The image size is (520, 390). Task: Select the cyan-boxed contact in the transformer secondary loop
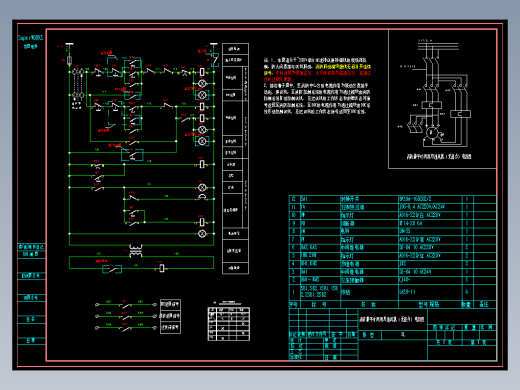[x=112, y=269]
